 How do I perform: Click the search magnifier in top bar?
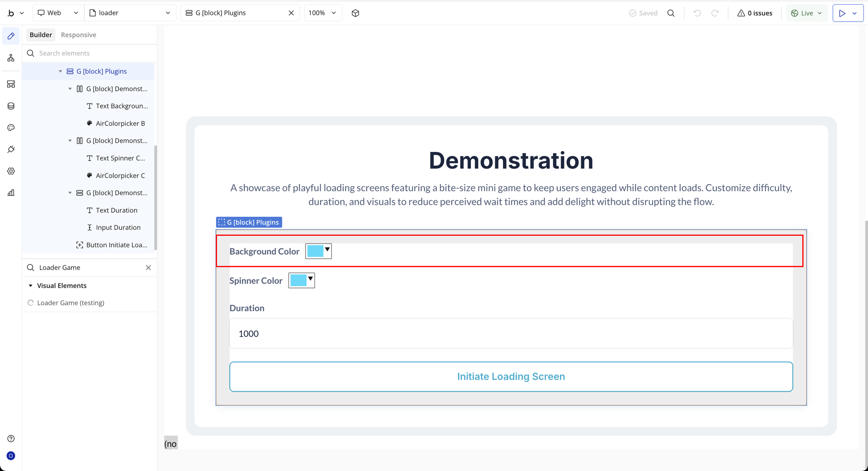(x=671, y=13)
